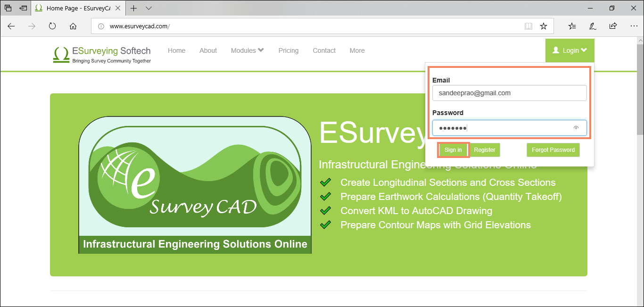
Task: Click the Forgot Password button
Action: (553, 150)
